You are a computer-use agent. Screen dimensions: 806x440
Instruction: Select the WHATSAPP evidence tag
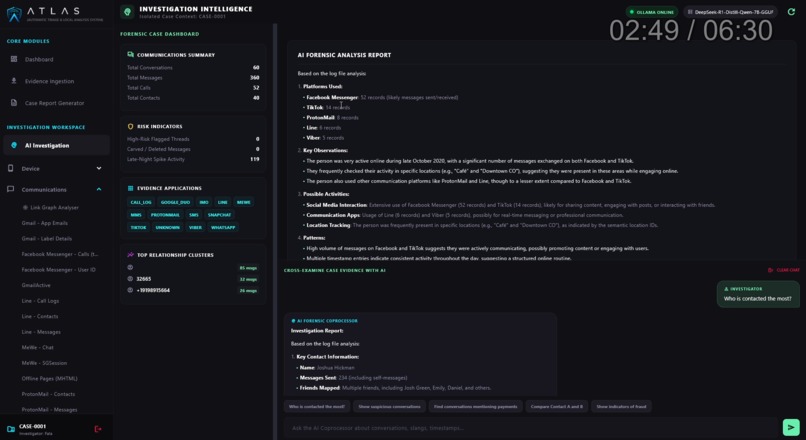pyautogui.click(x=223, y=227)
